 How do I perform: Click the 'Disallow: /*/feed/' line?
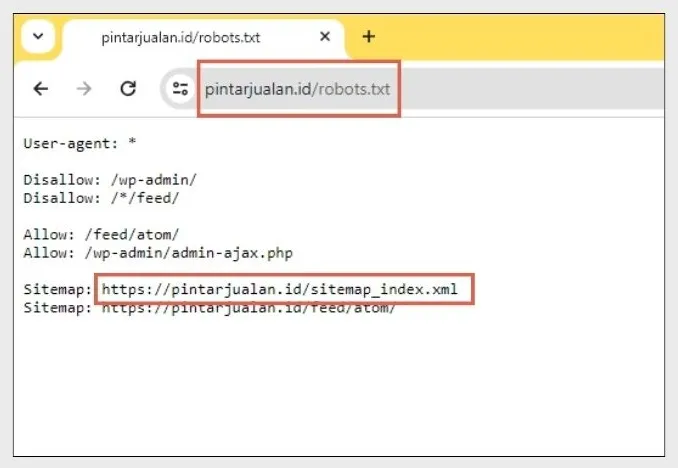pos(101,198)
